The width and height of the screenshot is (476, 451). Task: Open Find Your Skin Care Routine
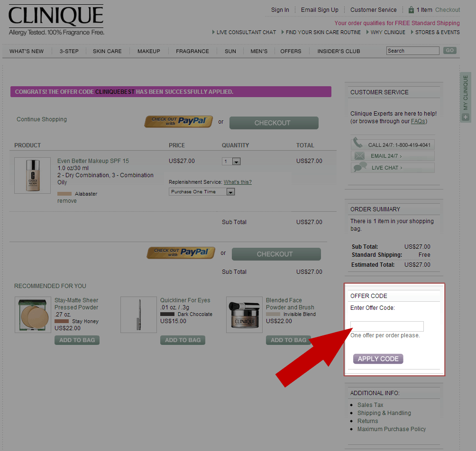(x=323, y=32)
